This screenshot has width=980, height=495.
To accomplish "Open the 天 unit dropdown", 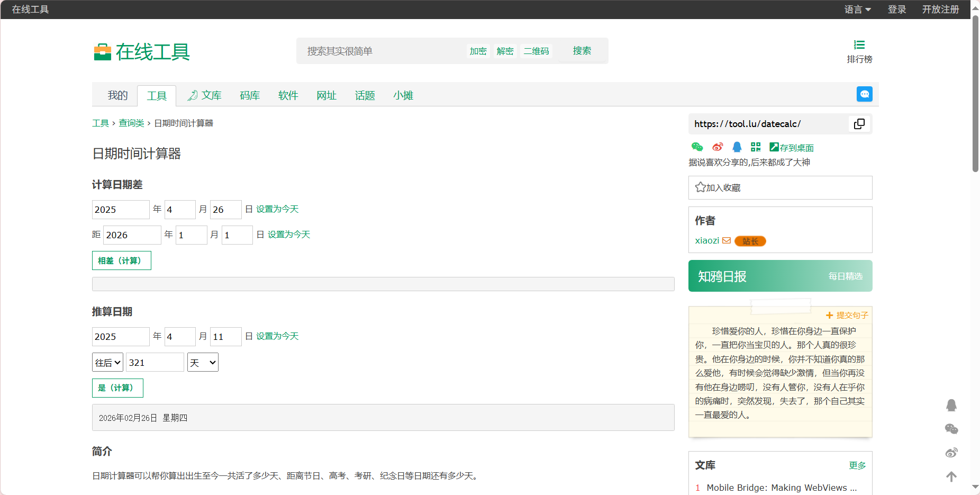I will (x=203, y=363).
